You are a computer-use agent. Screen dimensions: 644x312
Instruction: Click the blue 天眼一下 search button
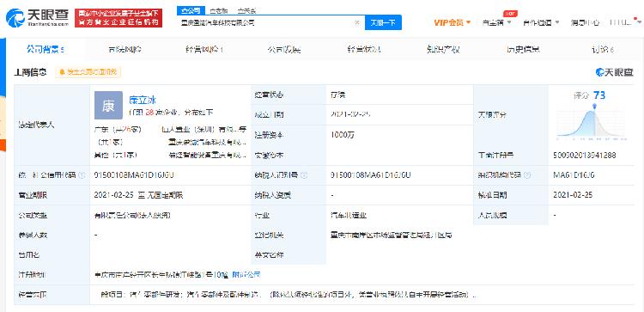point(383,22)
